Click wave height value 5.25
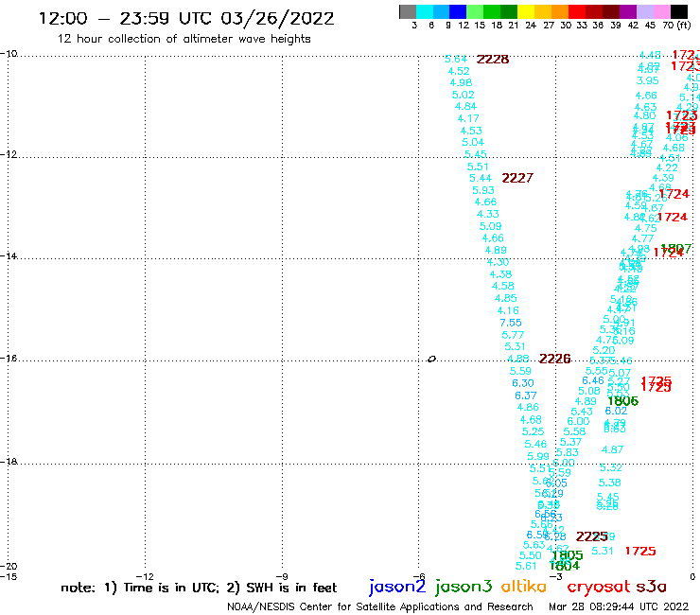700x615 pixels. coord(533,431)
